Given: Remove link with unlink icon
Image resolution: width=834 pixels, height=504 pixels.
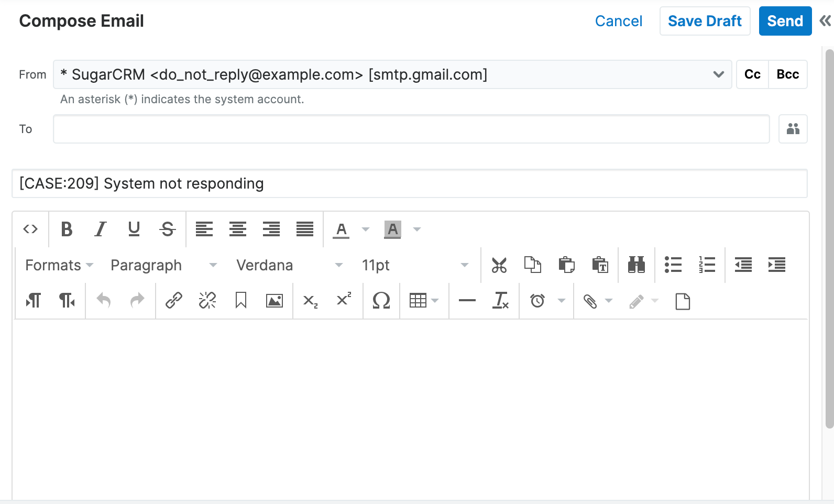Looking at the screenshot, I should coord(207,301).
